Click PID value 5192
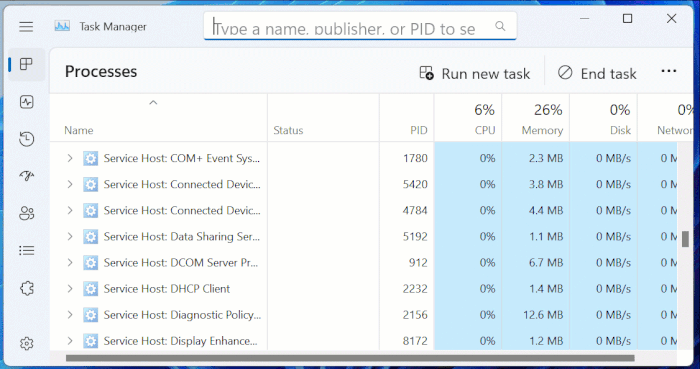 (x=415, y=237)
